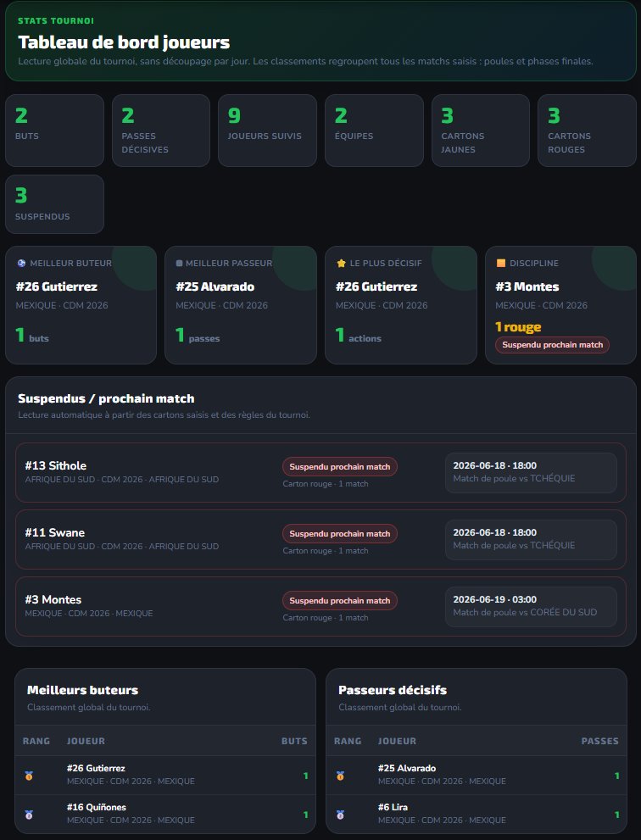Click "Carton rouge · 1 match" under Montes's badge
This screenshot has width=641, height=840.
pyautogui.click(x=326, y=618)
